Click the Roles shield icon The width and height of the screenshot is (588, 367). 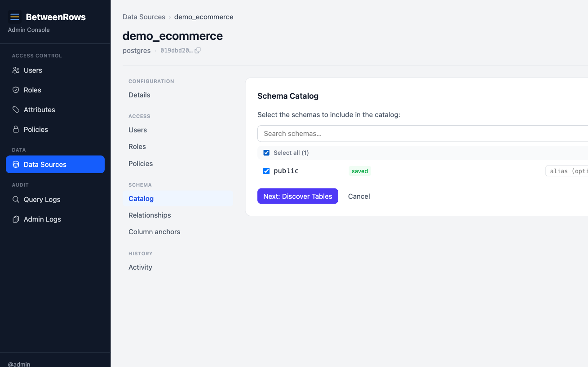pyautogui.click(x=16, y=90)
